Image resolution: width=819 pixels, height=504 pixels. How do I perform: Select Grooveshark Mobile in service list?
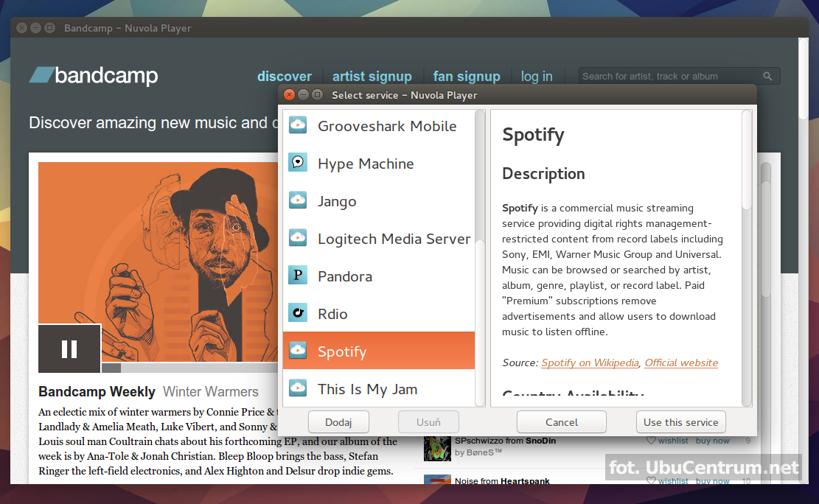pyautogui.click(x=379, y=126)
